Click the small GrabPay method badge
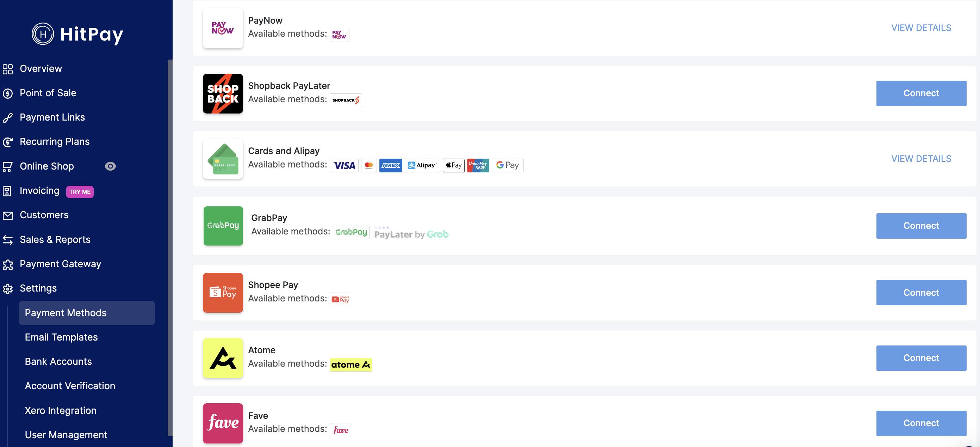The width and height of the screenshot is (980, 447). 351,232
